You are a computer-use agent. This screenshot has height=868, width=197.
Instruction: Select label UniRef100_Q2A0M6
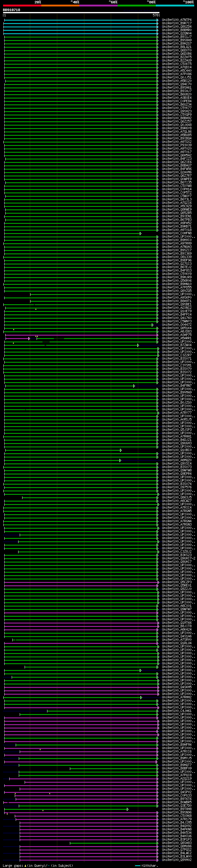(x=177, y=172)
